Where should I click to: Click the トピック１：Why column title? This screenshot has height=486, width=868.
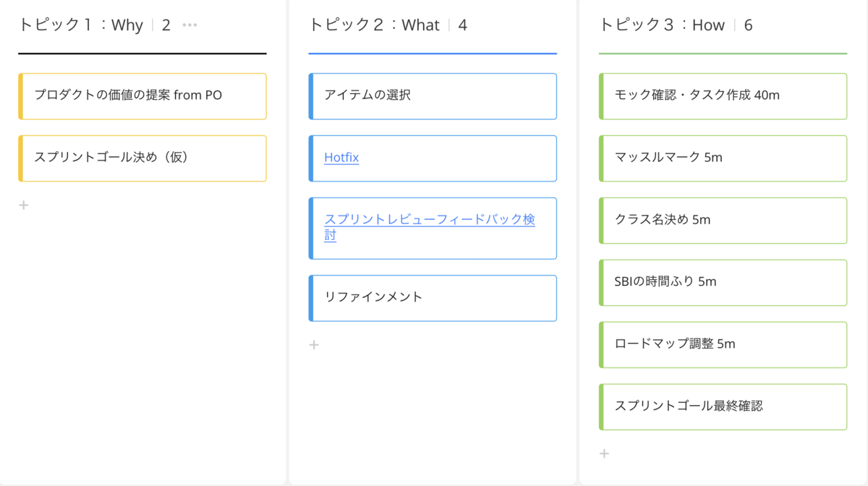pos(80,24)
